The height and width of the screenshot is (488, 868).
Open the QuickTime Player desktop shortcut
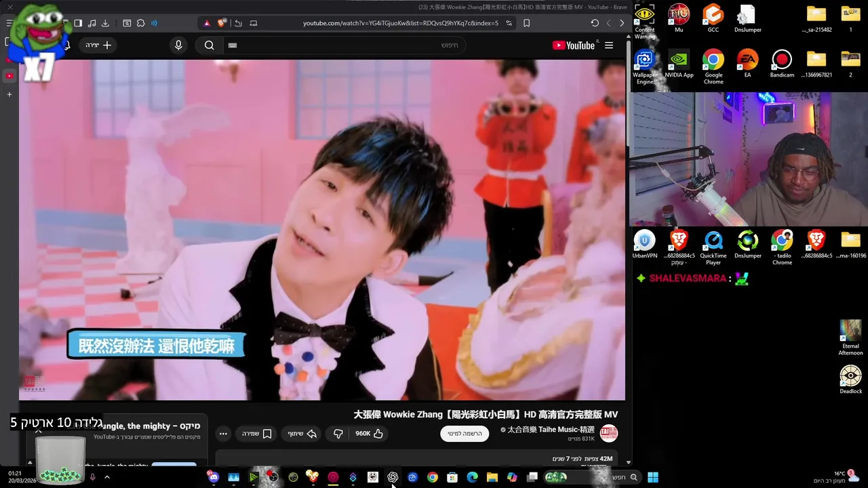pos(713,247)
